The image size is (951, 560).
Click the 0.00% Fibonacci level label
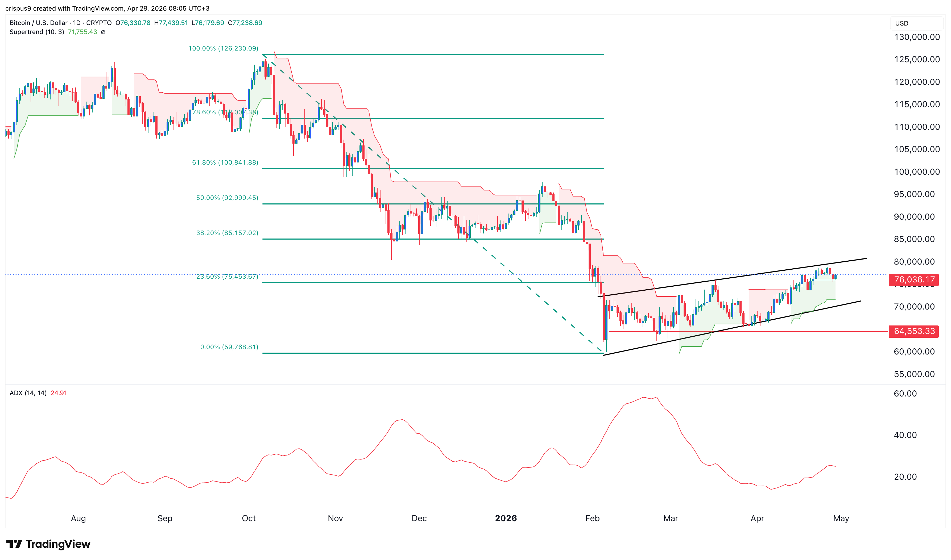point(229,347)
